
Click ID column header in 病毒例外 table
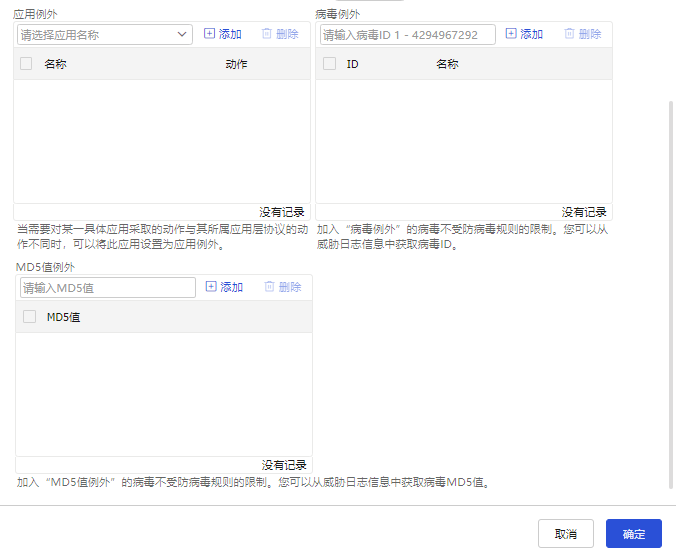tap(353, 64)
